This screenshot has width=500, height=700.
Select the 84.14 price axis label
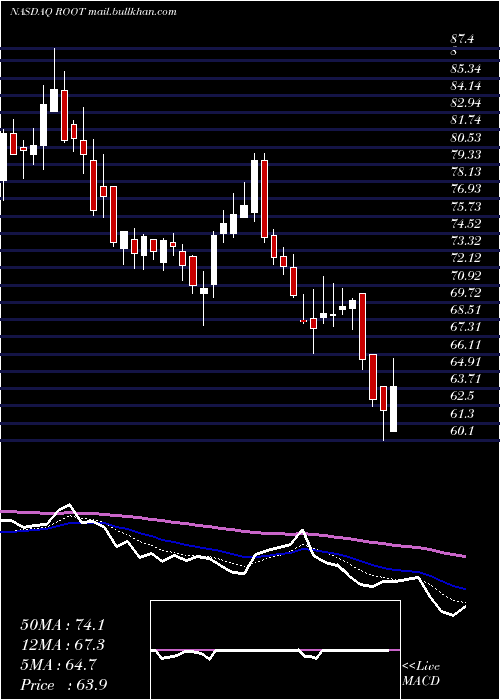(466, 86)
